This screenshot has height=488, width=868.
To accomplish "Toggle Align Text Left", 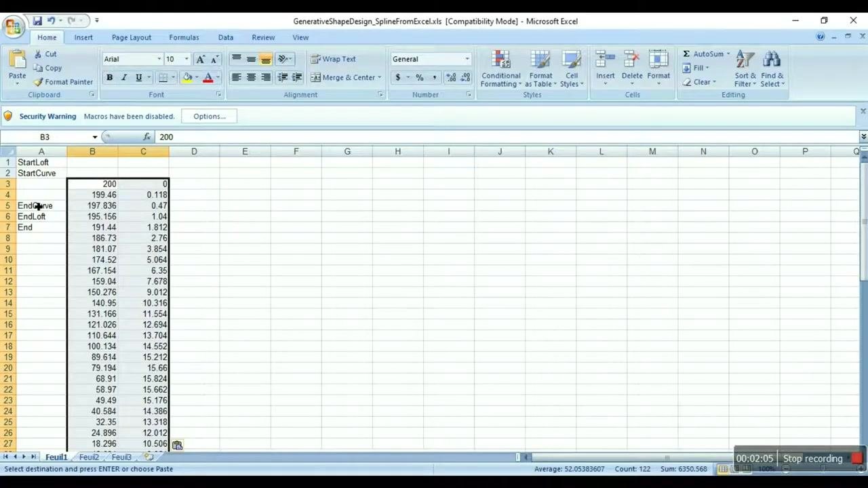I will point(237,77).
